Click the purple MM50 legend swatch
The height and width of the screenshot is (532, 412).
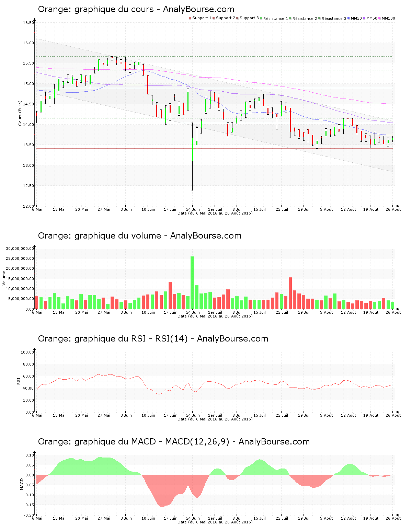tap(365, 18)
